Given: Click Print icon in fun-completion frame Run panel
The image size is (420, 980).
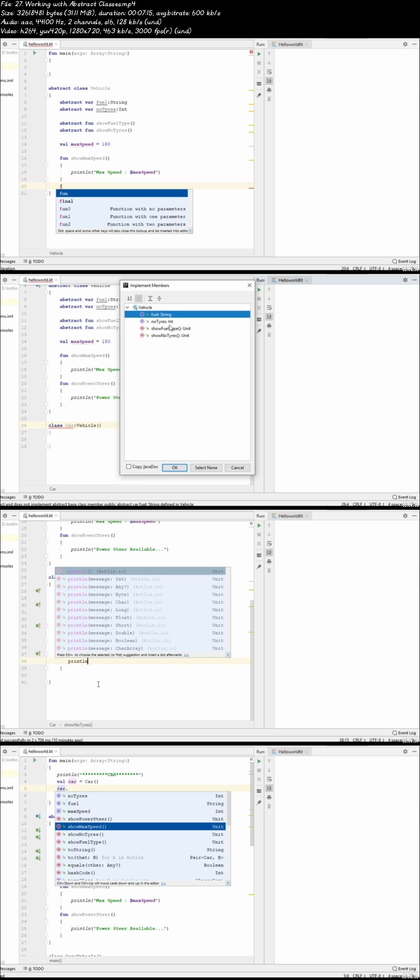Looking at the screenshot, I should click(x=269, y=90).
